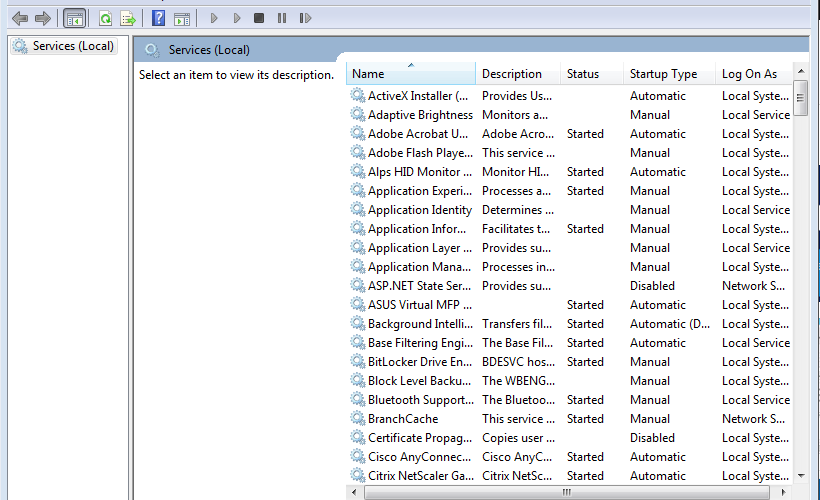Click the second Start Service play icon

(x=237, y=18)
